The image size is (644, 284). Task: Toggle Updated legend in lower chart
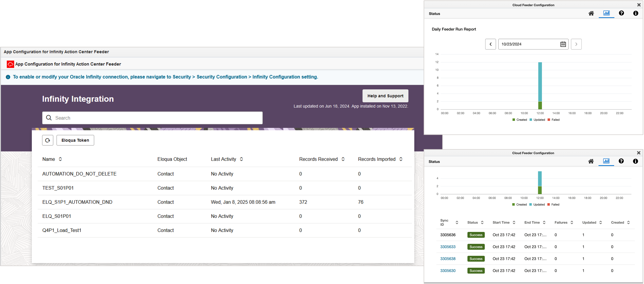point(537,205)
